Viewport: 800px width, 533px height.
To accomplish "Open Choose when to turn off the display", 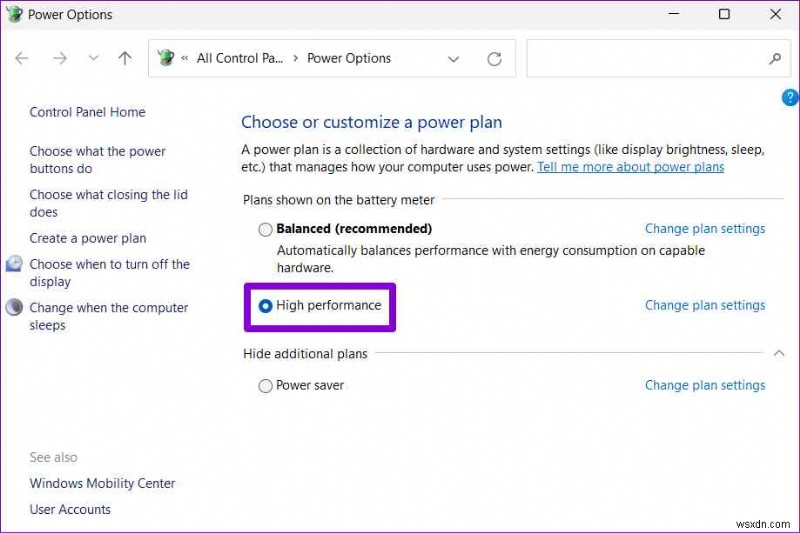I will pyautogui.click(x=110, y=273).
